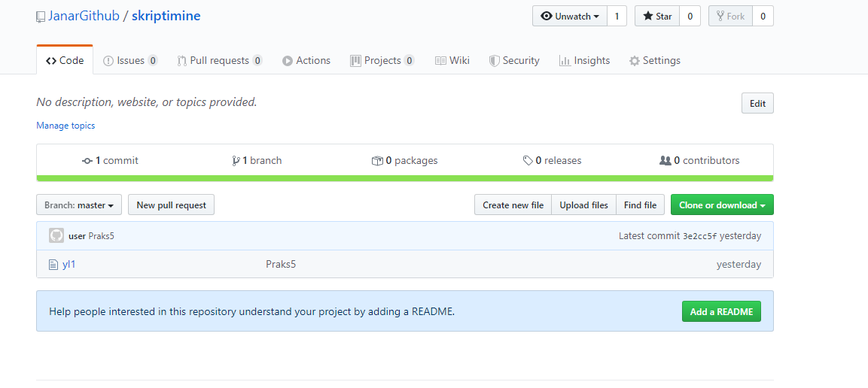Viewport: 868px width, 388px height.
Task: Expand the Clone or download menu
Action: [x=722, y=205]
